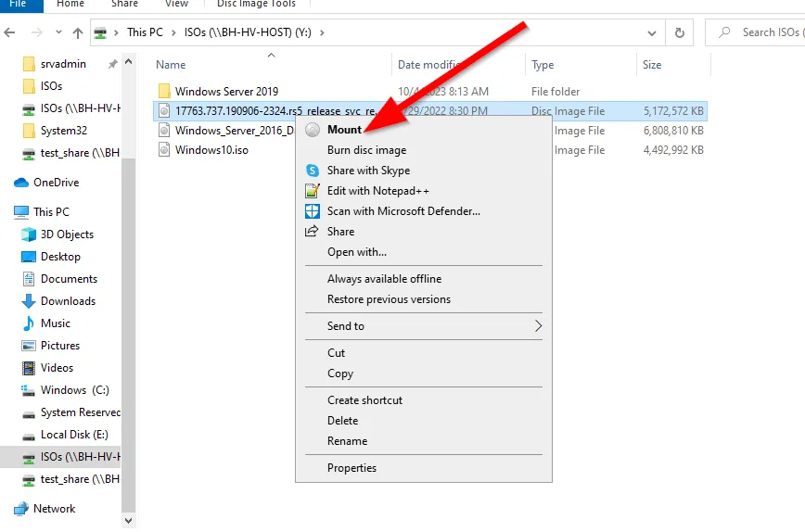Go up one folder level
Viewport: 805px width, 532px height.
coord(78,32)
